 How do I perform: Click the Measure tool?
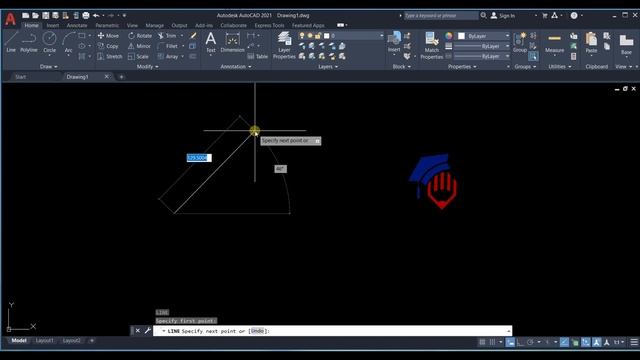click(554, 42)
